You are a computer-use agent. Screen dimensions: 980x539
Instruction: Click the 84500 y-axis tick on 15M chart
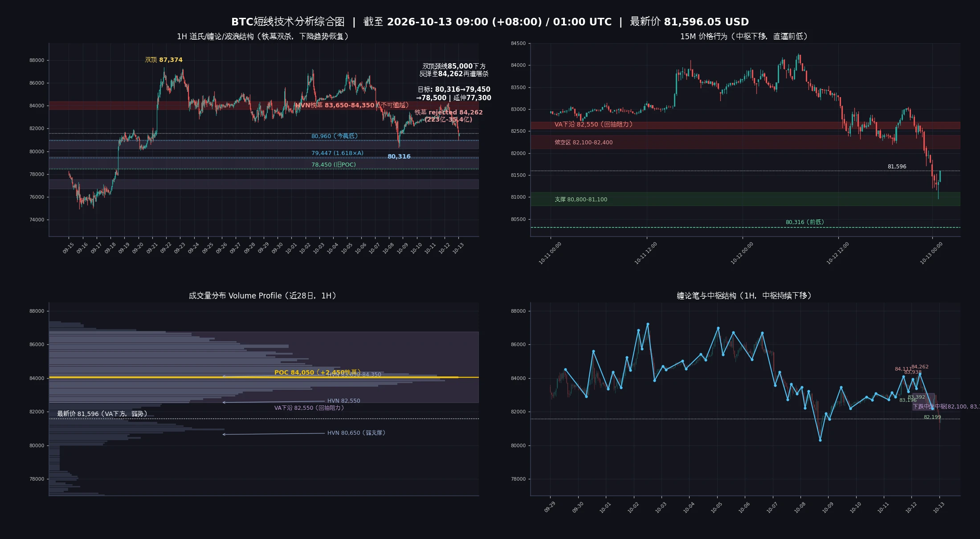[x=518, y=43]
